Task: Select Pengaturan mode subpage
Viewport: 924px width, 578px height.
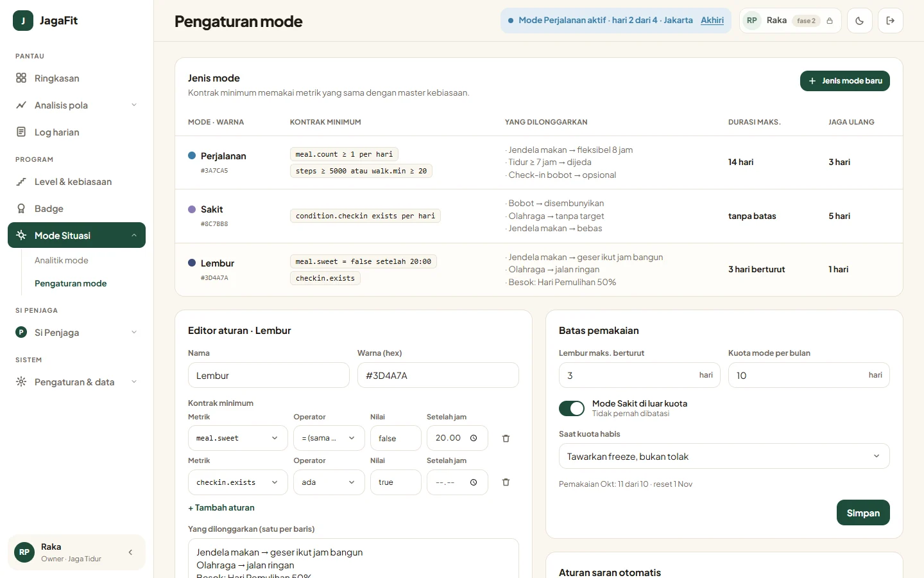Action: (71, 283)
